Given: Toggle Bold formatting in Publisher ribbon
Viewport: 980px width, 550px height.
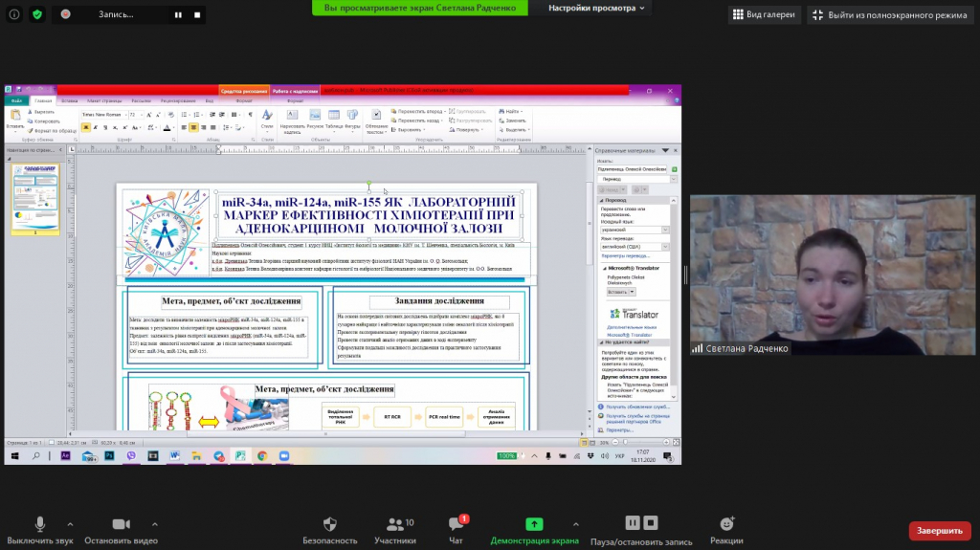Looking at the screenshot, I should coord(85,127).
